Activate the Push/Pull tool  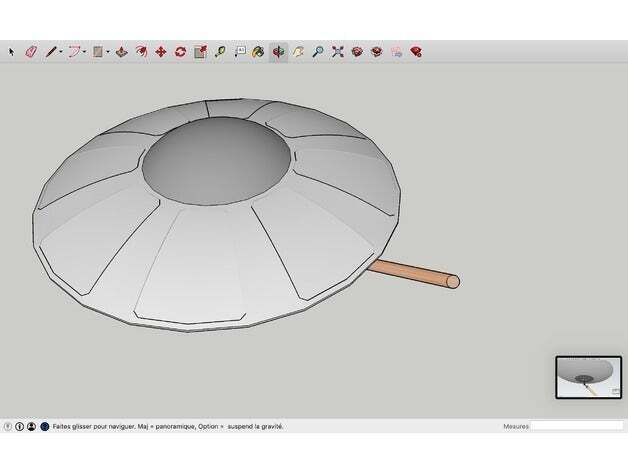pos(121,51)
